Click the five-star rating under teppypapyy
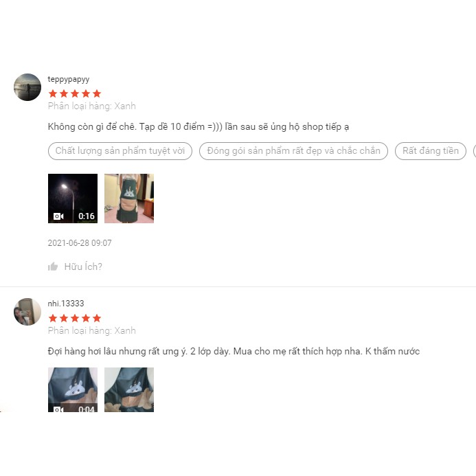The width and height of the screenshot is (476, 476). (x=75, y=93)
